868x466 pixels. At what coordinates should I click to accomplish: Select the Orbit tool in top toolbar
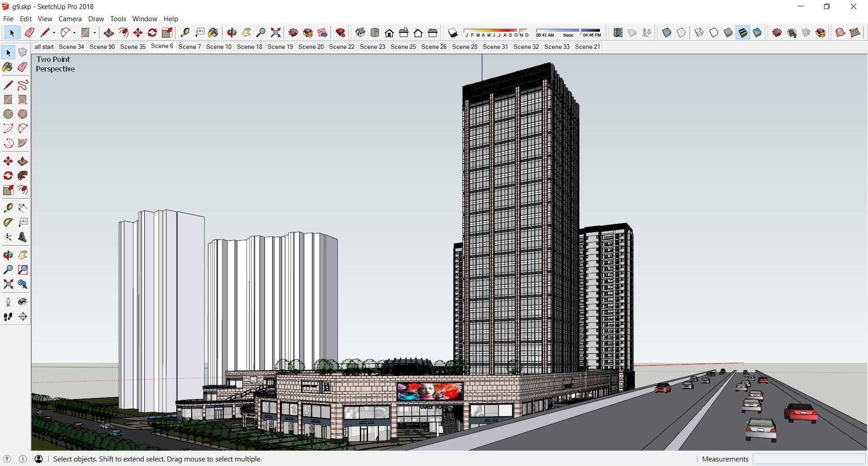pos(231,33)
